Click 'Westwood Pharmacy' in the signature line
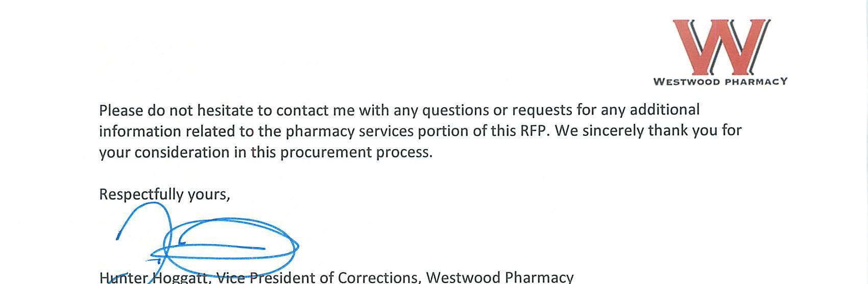This screenshot has height=284, width=868. [x=499, y=278]
